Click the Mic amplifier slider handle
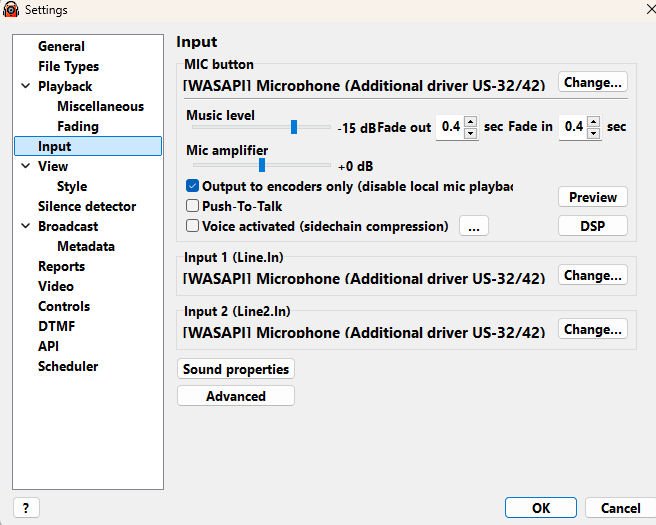 [262, 165]
